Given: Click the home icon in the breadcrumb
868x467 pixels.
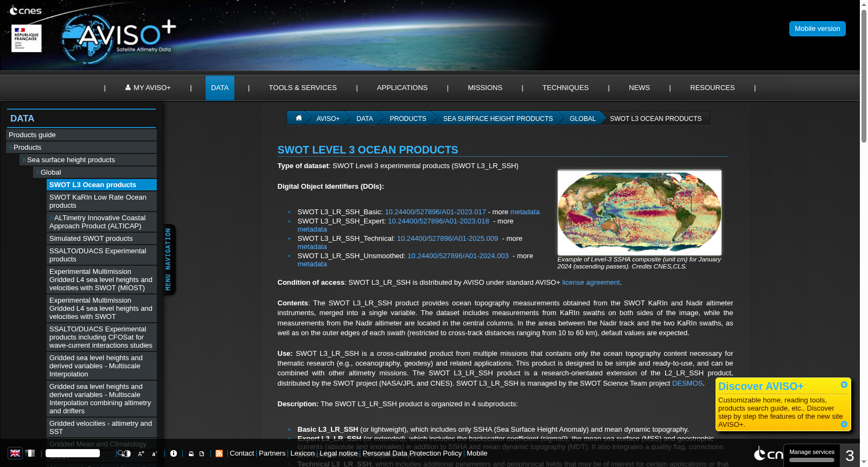Looking at the screenshot, I should pos(298,118).
